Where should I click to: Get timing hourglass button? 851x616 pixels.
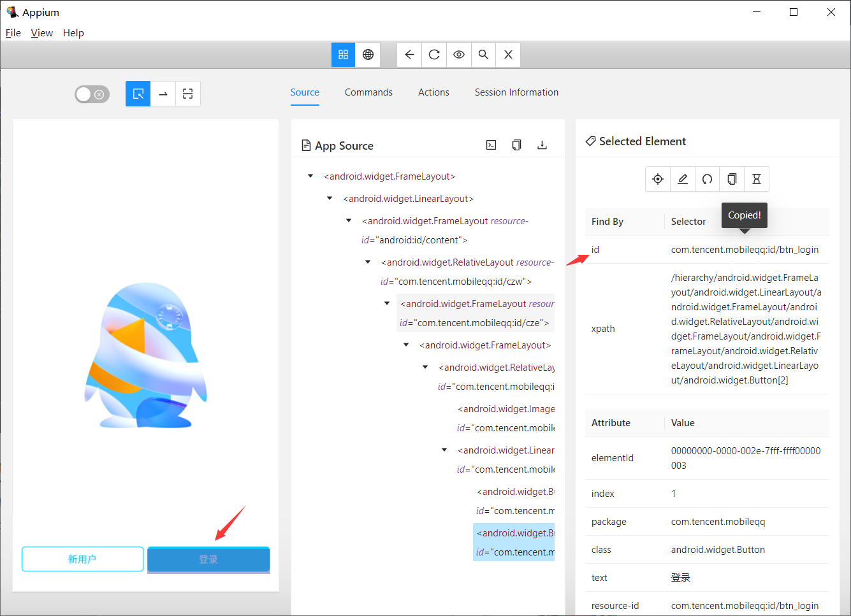(x=757, y=179)
